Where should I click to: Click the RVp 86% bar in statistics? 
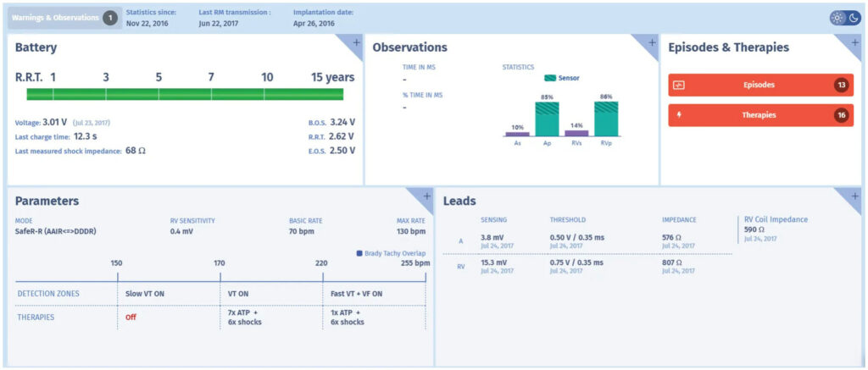[x=605, y=119]
